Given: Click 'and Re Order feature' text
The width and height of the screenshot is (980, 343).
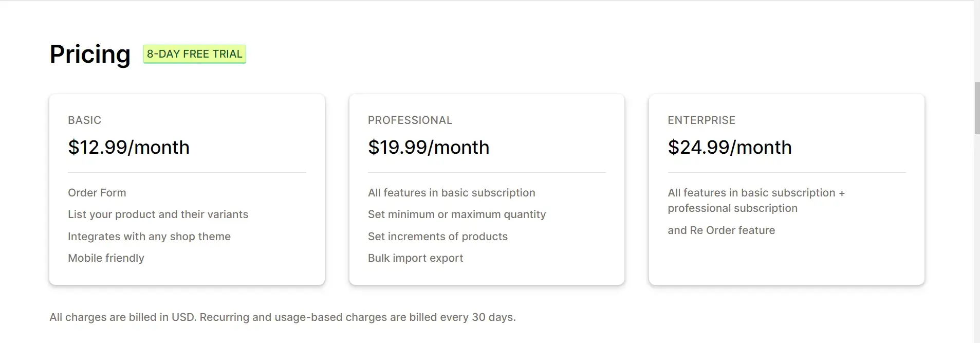Looking at the screenshot, I should [x=721, y=230].
